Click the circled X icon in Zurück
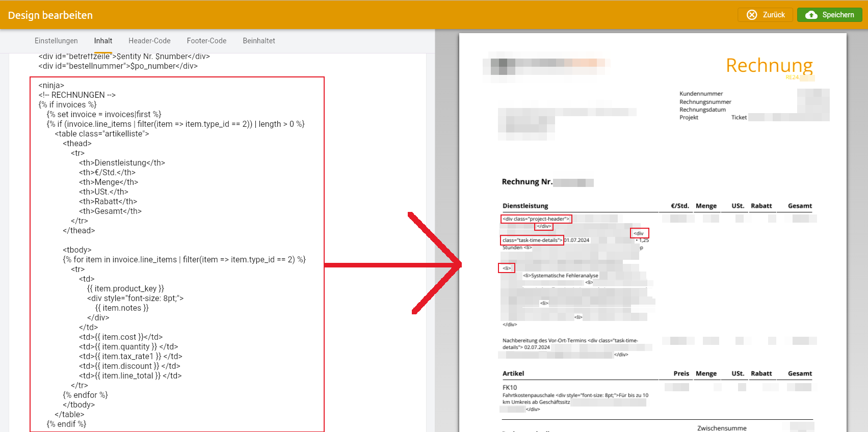Viewport: 868px width, 432px height. [752, 15]
